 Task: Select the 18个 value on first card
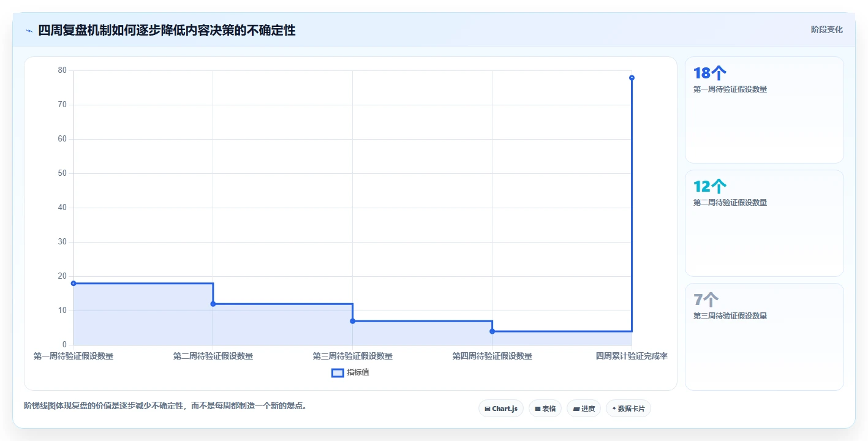(x=709, y=73)
